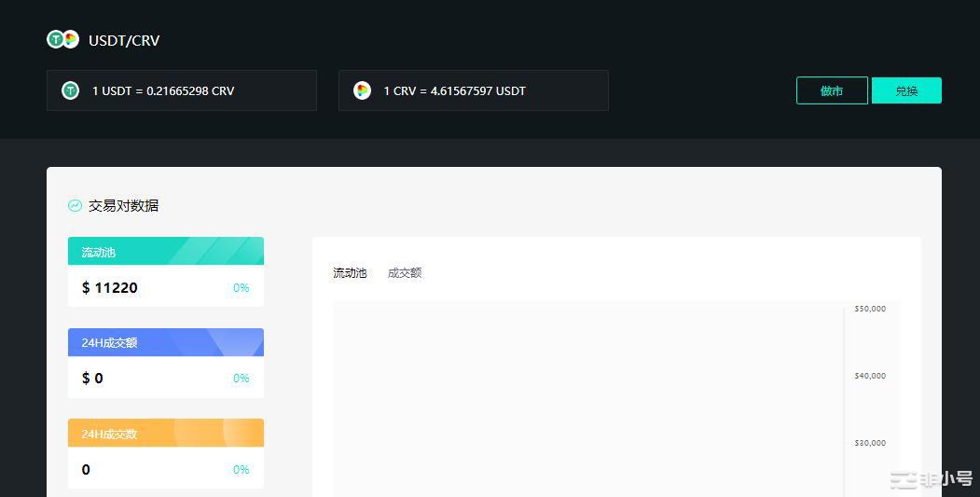Click the $40,000 chart axis label
This screenshot has width=980, height=497.
[870, 376]
